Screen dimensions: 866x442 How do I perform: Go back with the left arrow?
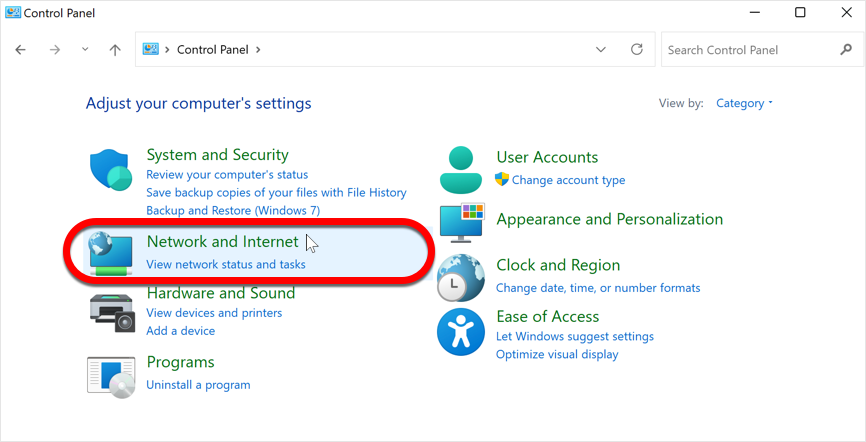pyautogui.click(x=20, y=50)
